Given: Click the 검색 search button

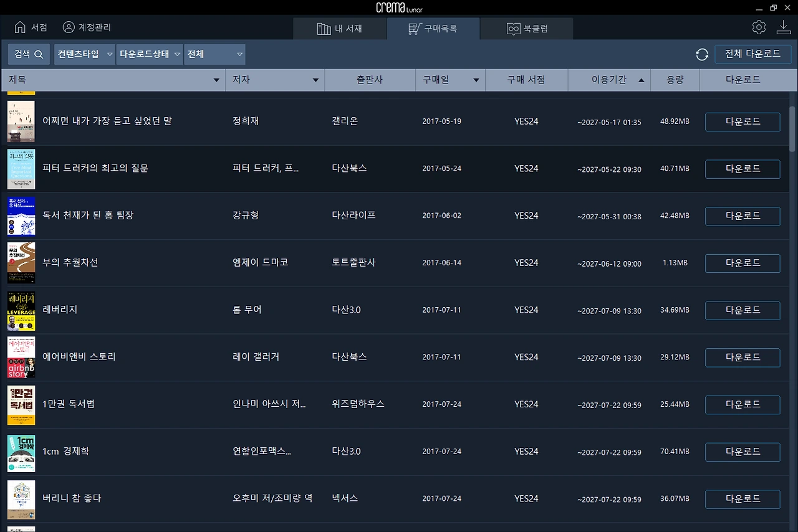Looking at the screenshot, I should pyautogui.click(x=29, y=54).
